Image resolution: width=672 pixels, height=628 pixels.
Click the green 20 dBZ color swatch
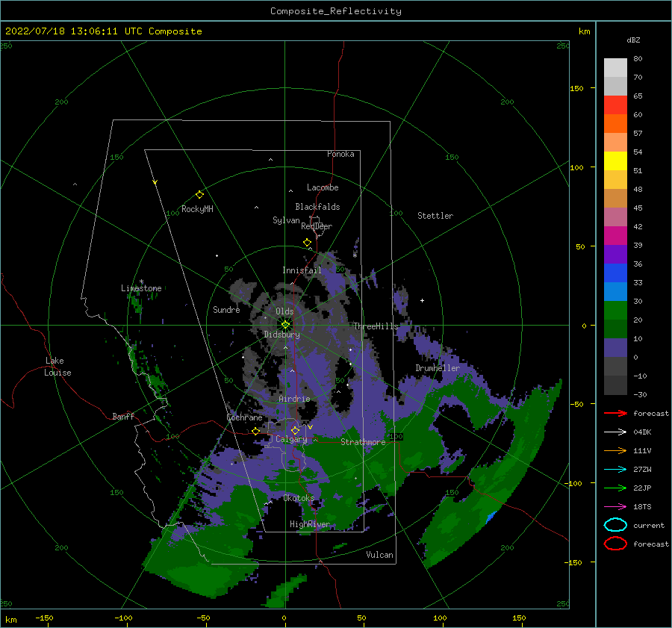coord(615,311)
